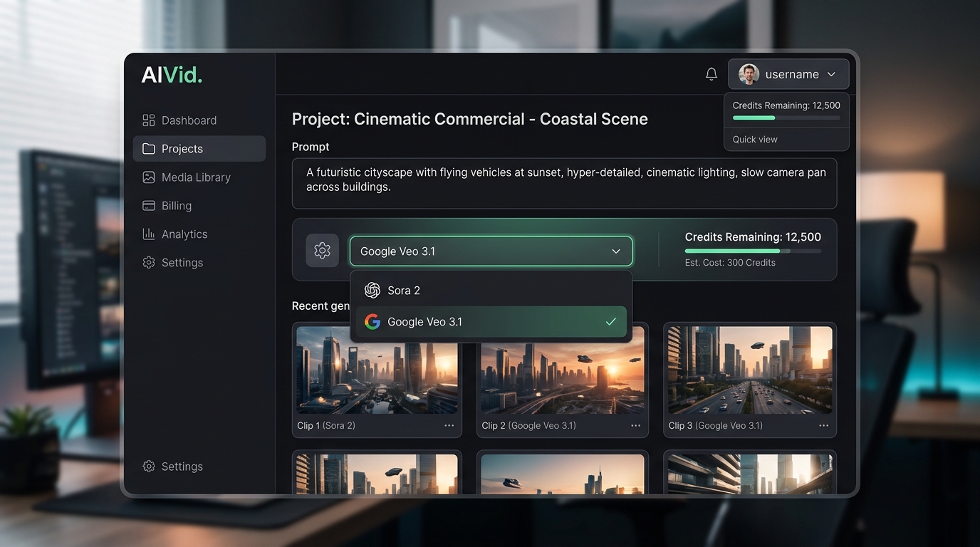This screenshot has height=547, width=980.
Task: Click the gear button beside the model dropdown
Action: (x=323, y=251)
